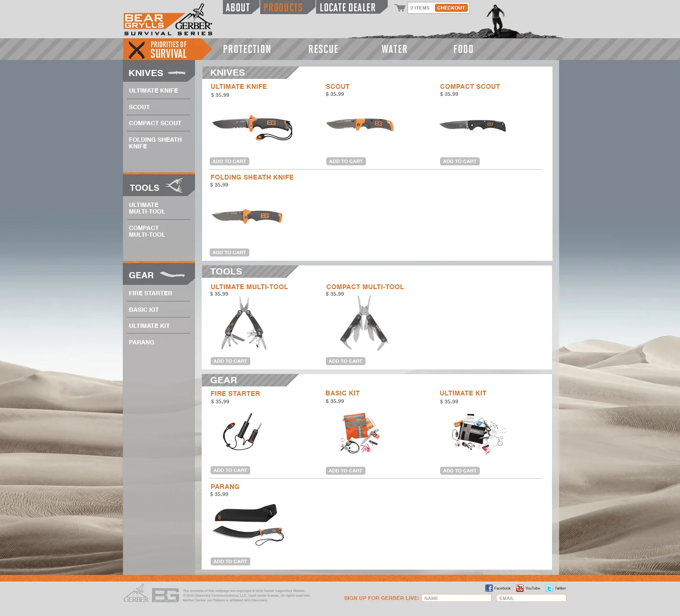The height and width of the screenshot is (616, 680).
Task: Add Ultimate Knife to cart
Action: (229, 162)
